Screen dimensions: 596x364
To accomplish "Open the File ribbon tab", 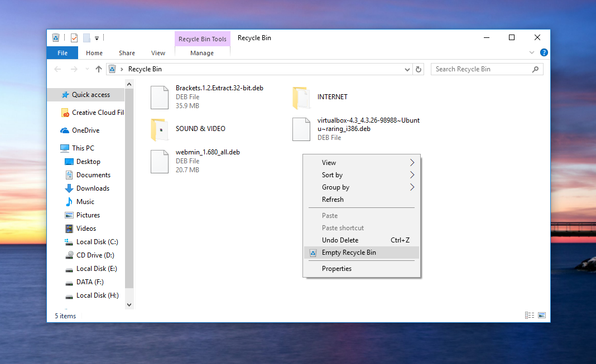I will (63, 53).
